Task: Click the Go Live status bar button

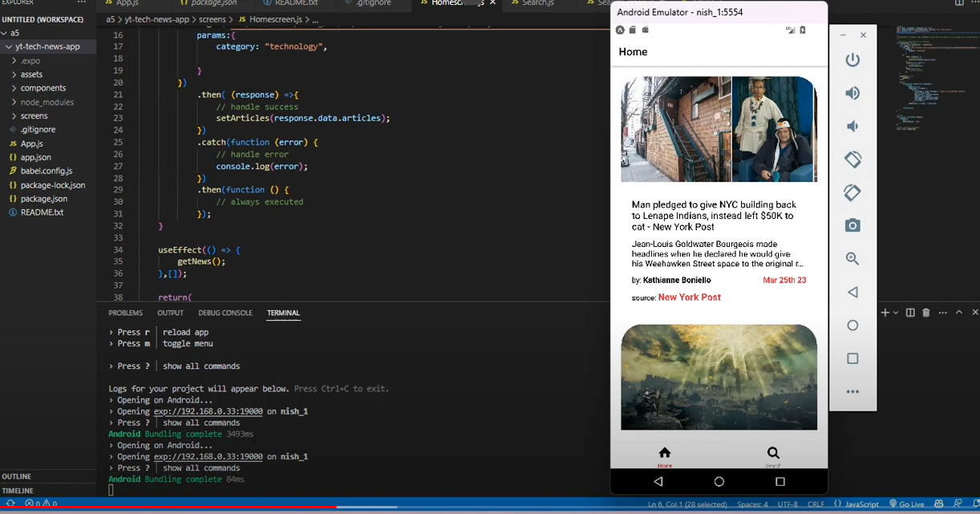Action: coord(905,504)
